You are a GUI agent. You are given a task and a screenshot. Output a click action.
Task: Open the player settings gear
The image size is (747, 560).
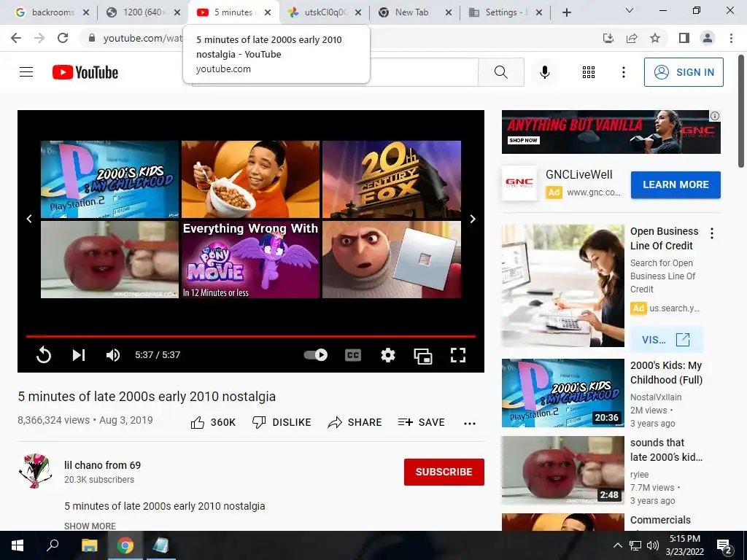click(x=388, y=355)
